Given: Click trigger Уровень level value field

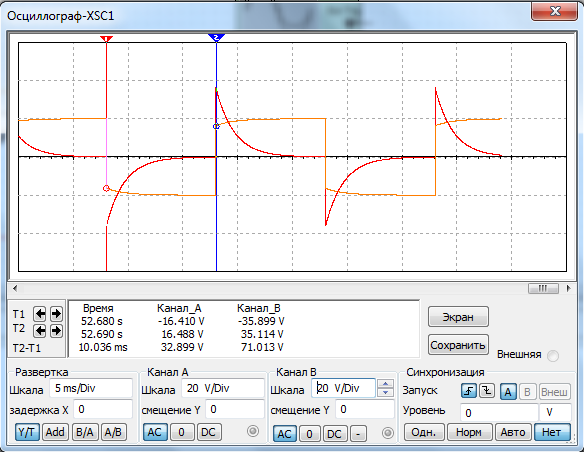Looking at the screenshot, I should click(499, 413).
